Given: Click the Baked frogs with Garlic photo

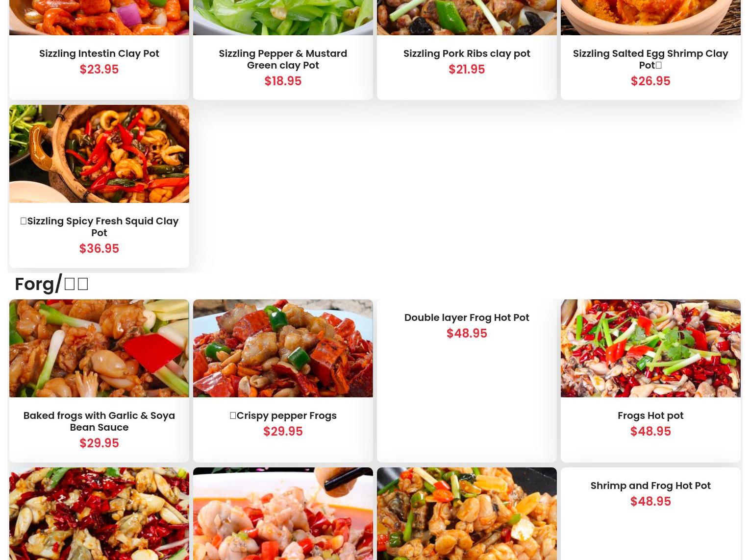Looking at the screenshot, I should coord(99,348).
